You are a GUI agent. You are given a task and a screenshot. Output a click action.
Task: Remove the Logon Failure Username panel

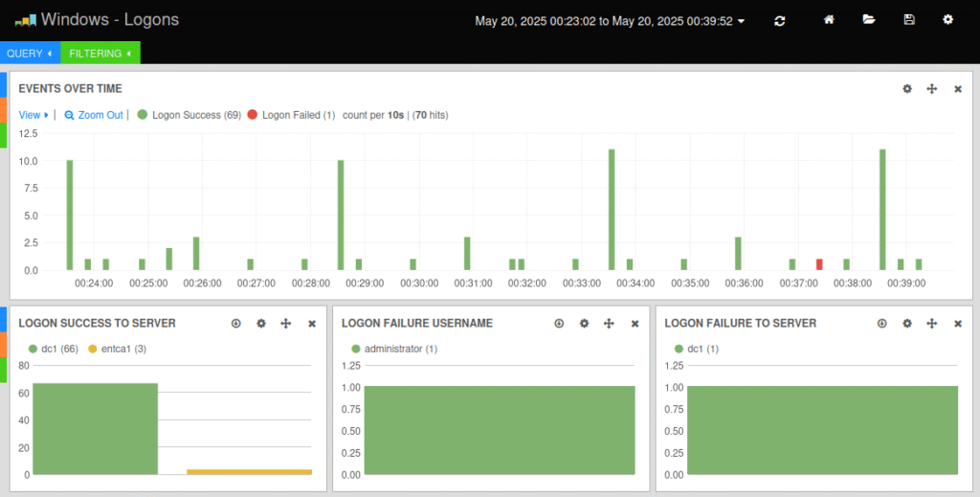635,324
